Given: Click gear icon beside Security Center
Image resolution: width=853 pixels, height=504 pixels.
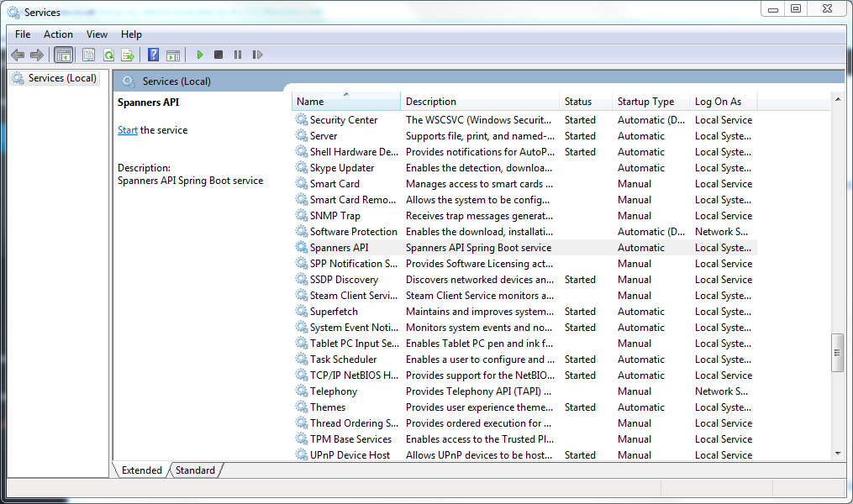Looking at the screenshot, I should tap(302, 119).
